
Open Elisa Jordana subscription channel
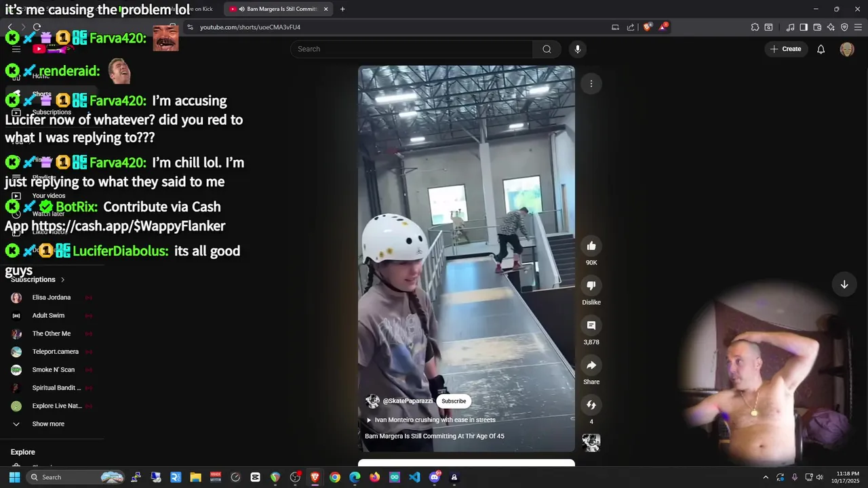point(52,298)
